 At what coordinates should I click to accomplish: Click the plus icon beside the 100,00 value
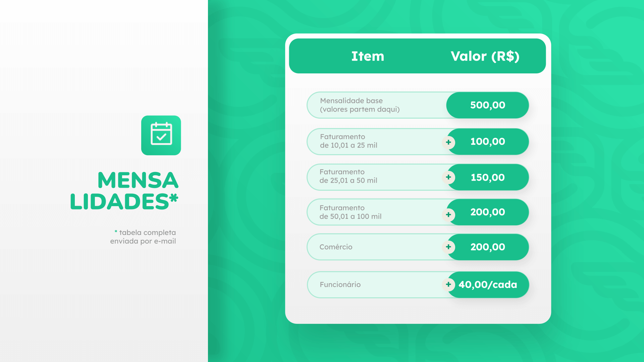(x=448, y=142)
